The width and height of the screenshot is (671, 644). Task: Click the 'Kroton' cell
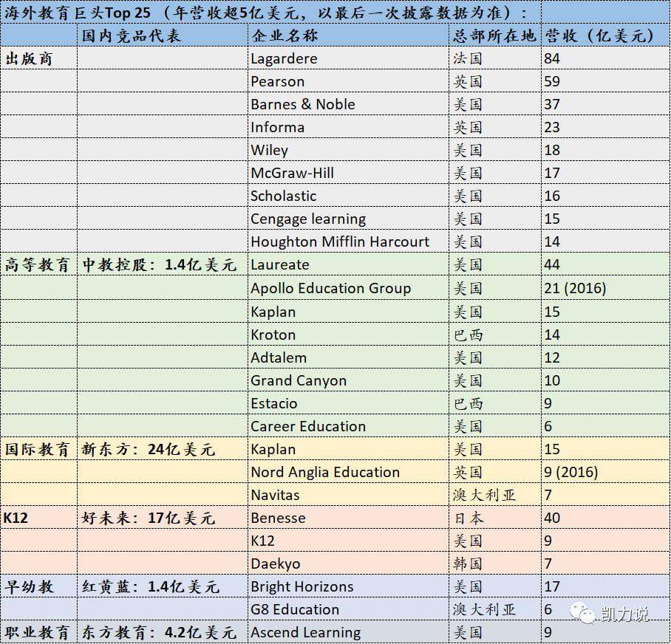348,335
